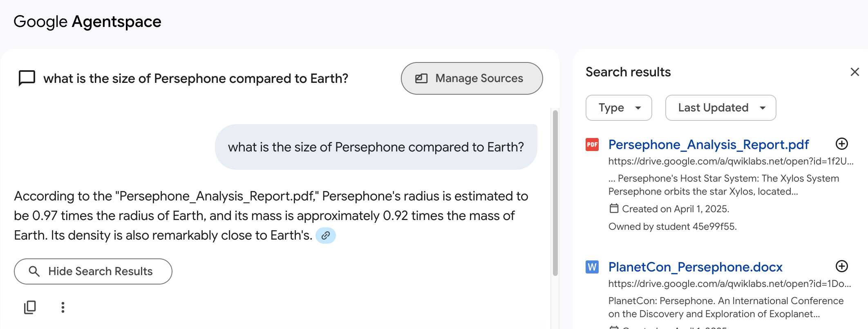This screenshot has height=329, width=868.
Task: Click the PlanetCon document Drive URL
Action: click(729, 284)
